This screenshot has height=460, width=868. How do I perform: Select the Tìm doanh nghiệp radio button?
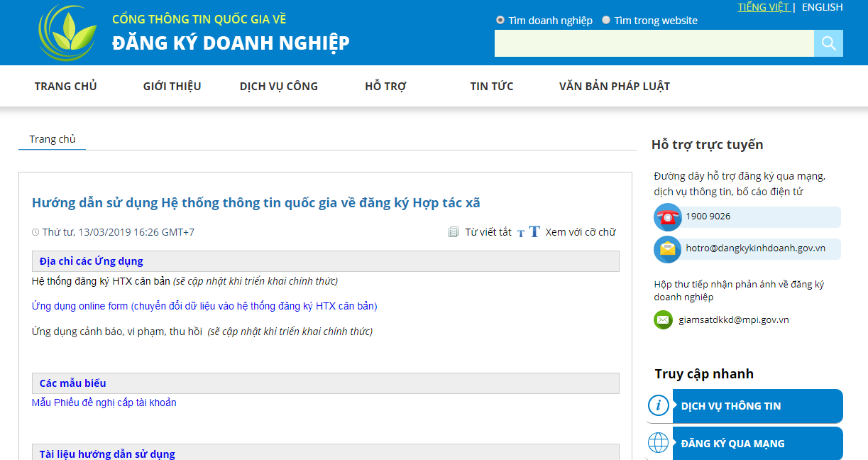click(x=500, y=21)
